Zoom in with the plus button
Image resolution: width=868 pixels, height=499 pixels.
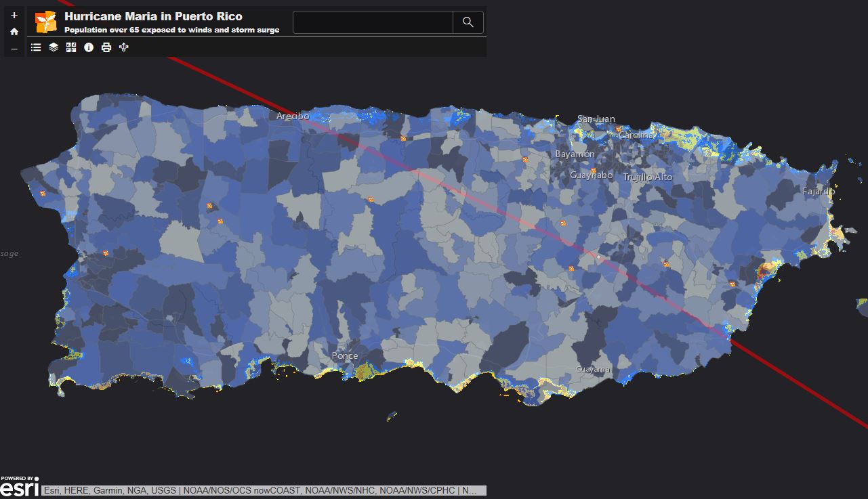[x=14, y=15]
